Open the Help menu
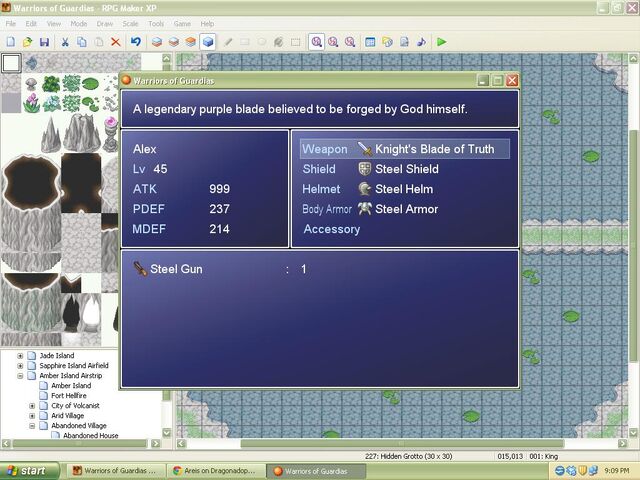 coord(207,24)
